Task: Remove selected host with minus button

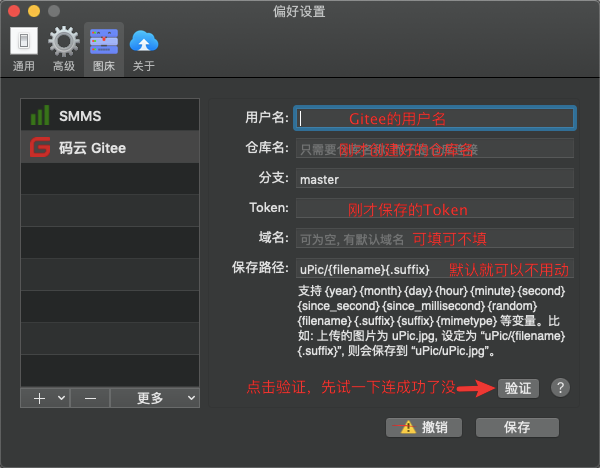Action: 90,398
